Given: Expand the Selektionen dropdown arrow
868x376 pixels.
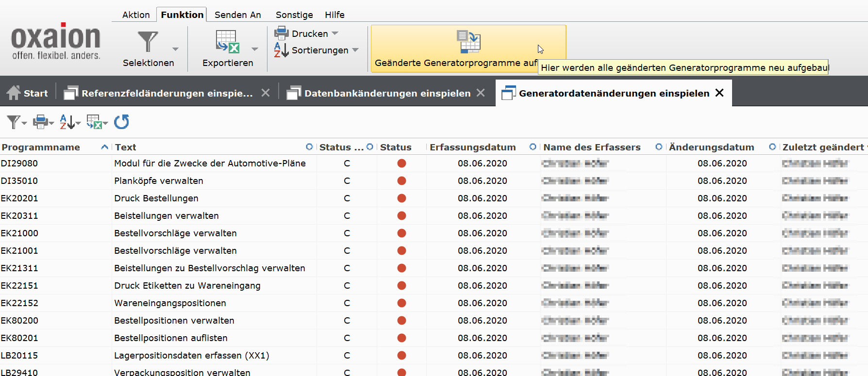Looking at the screenshot, I should click(x=175, y=49).
